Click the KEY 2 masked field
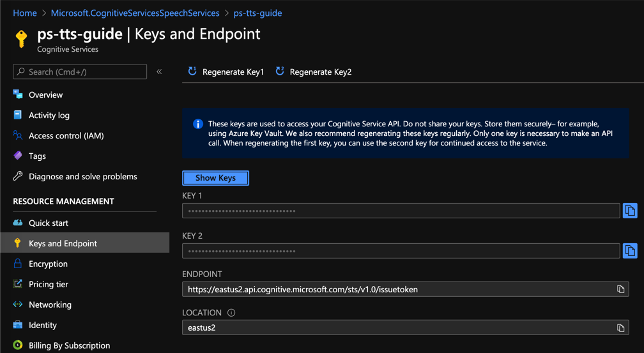 coord(401,251)
